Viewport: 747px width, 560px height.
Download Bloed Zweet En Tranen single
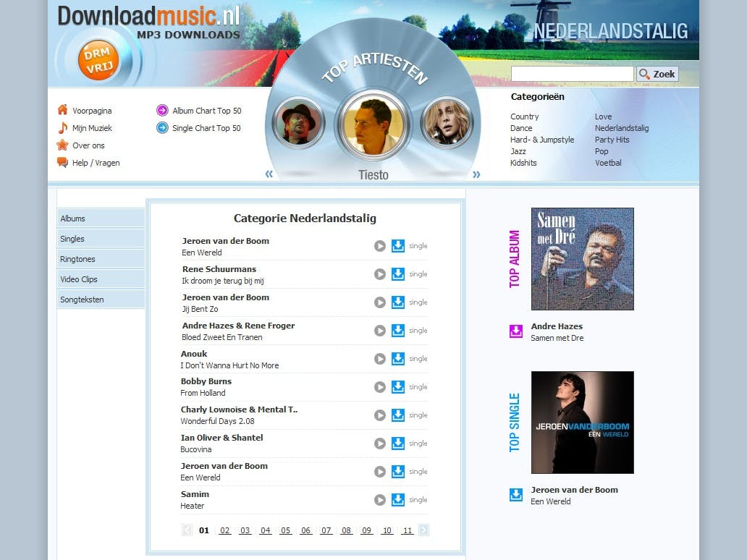pos(398,331)
